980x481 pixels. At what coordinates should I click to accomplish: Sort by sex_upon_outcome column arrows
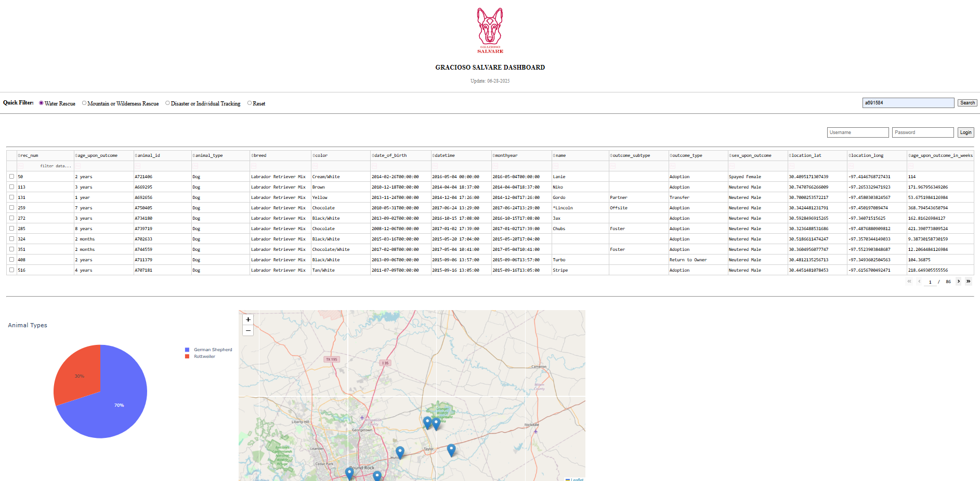tap(730, 155)
